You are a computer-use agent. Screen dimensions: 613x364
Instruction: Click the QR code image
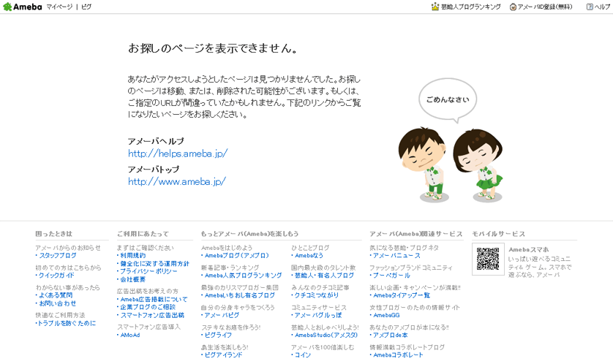click(488, 259)
